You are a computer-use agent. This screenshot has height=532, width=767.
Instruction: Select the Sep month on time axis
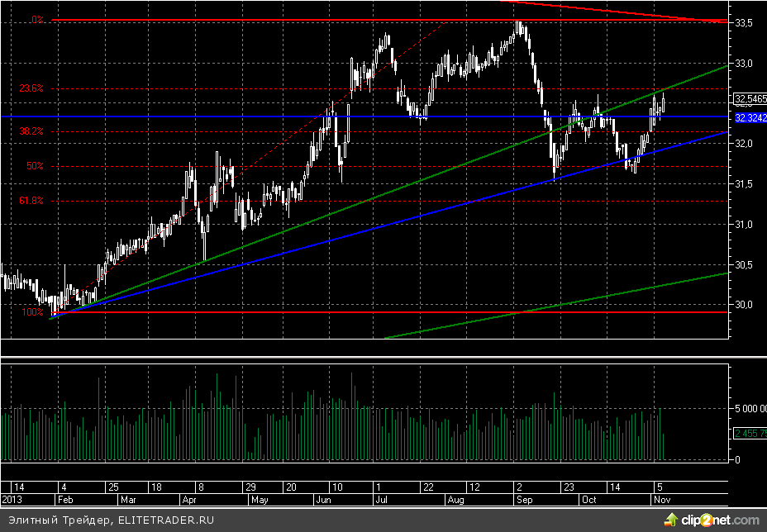[523, 501]
